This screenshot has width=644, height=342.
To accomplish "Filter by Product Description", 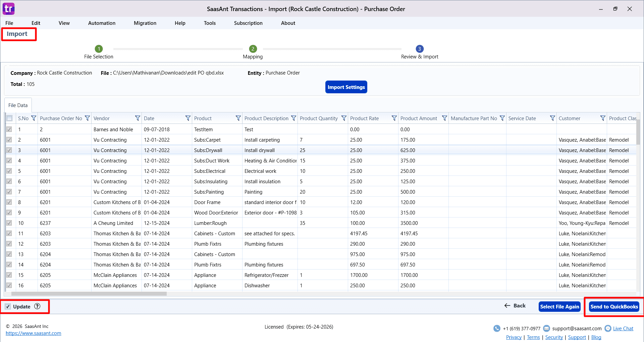I will pos(293,118).
